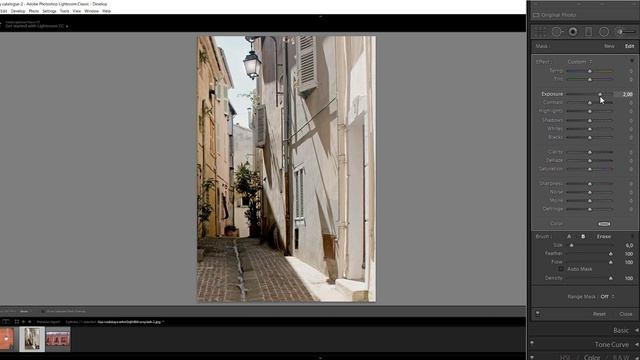Select the alley street photo thumbnail in filmstrip

32,339
